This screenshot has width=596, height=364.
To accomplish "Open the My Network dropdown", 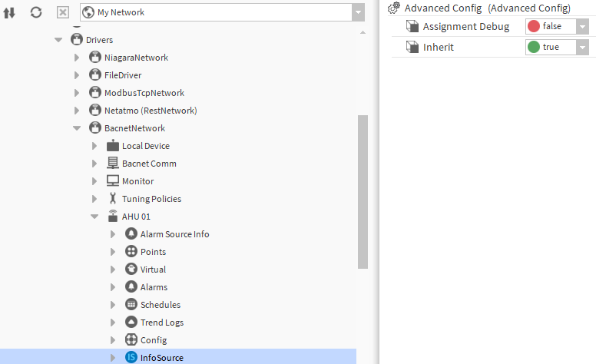I will (358, 12).
